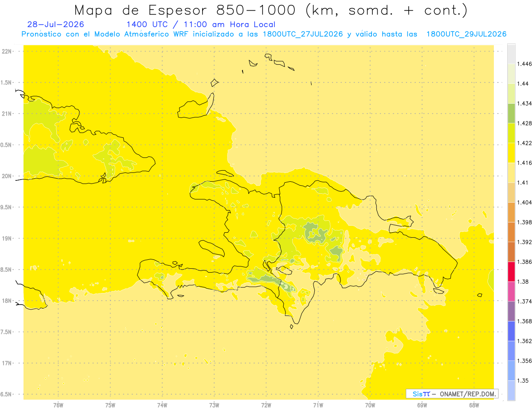Click the legend value '1.404'
Viewport: 532px width, 411px height.
point(525,202)
